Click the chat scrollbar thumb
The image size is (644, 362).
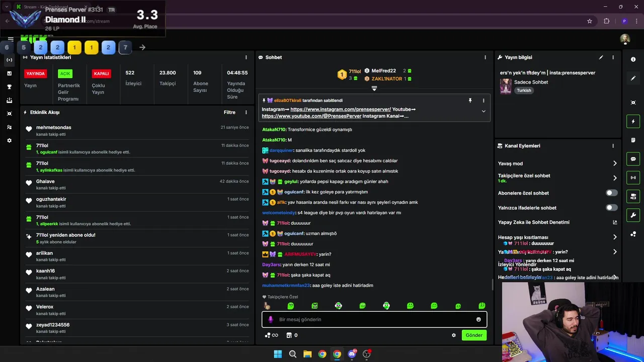(492, 285)
